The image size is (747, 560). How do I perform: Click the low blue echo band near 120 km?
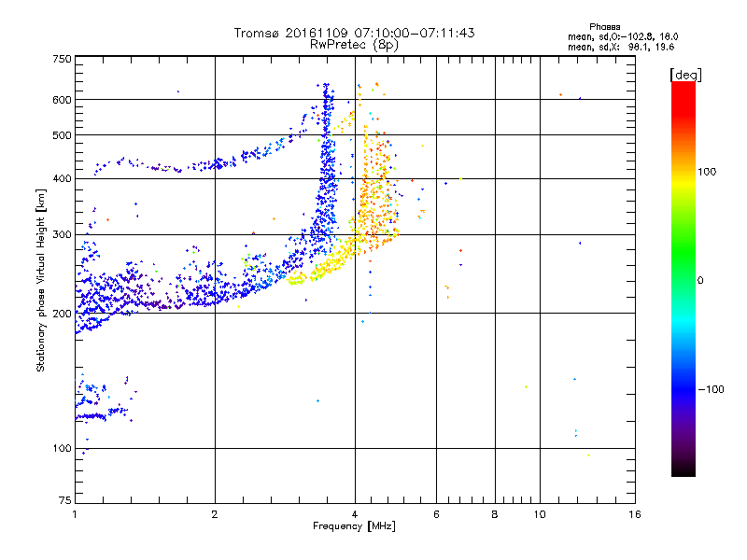pos(103,414)
